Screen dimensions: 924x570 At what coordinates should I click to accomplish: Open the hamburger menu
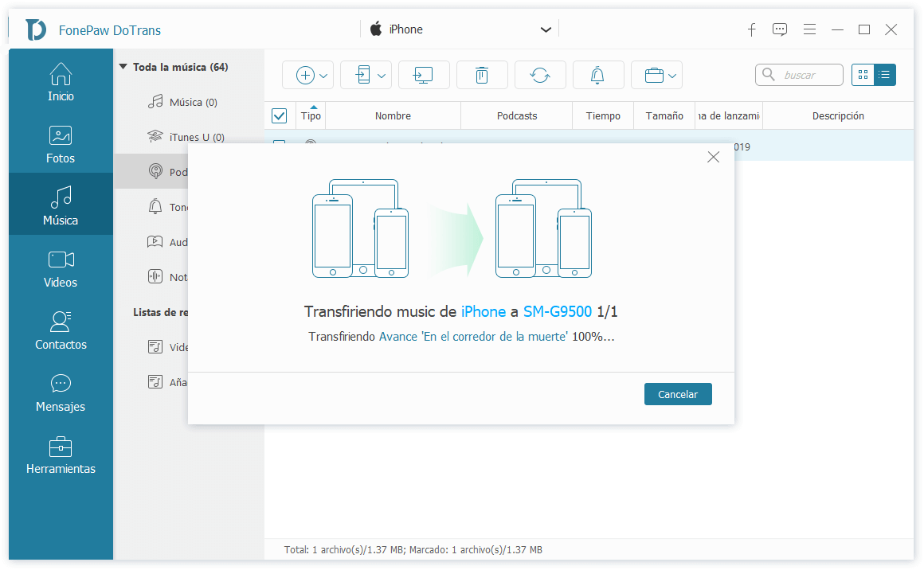click(809, 29)
